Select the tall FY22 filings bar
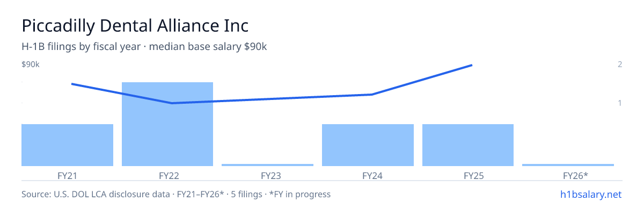This screenshot has height=215, width=644. [x=167, y=124]
